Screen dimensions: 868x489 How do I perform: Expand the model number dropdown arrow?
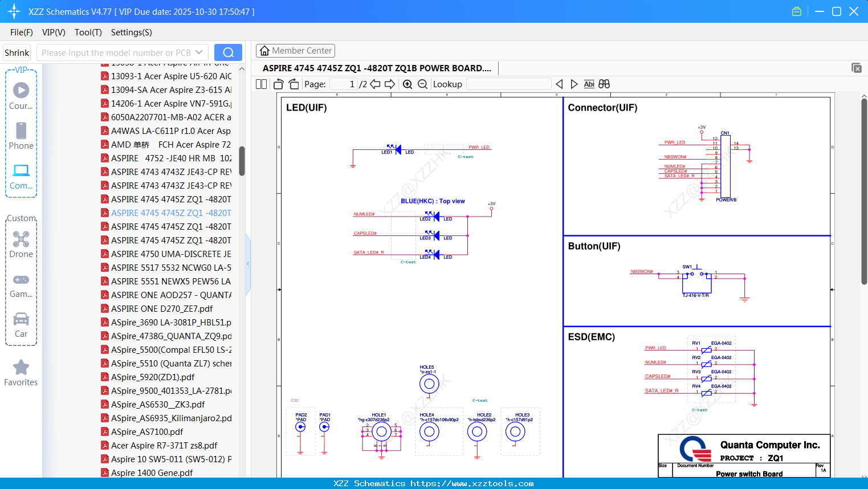[x=199, y=52]
